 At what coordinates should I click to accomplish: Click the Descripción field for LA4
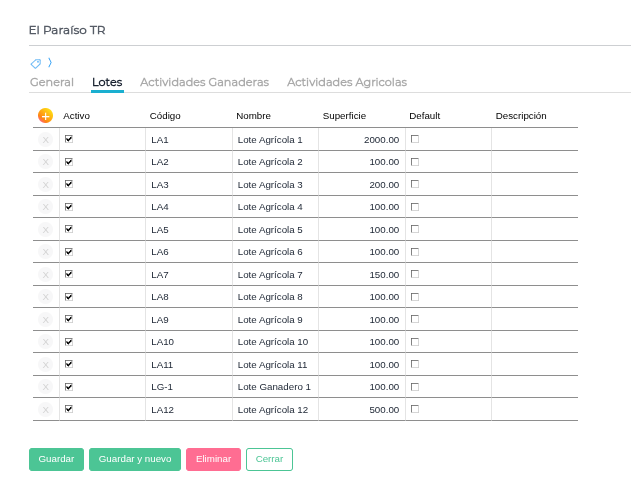click(533, 207)
